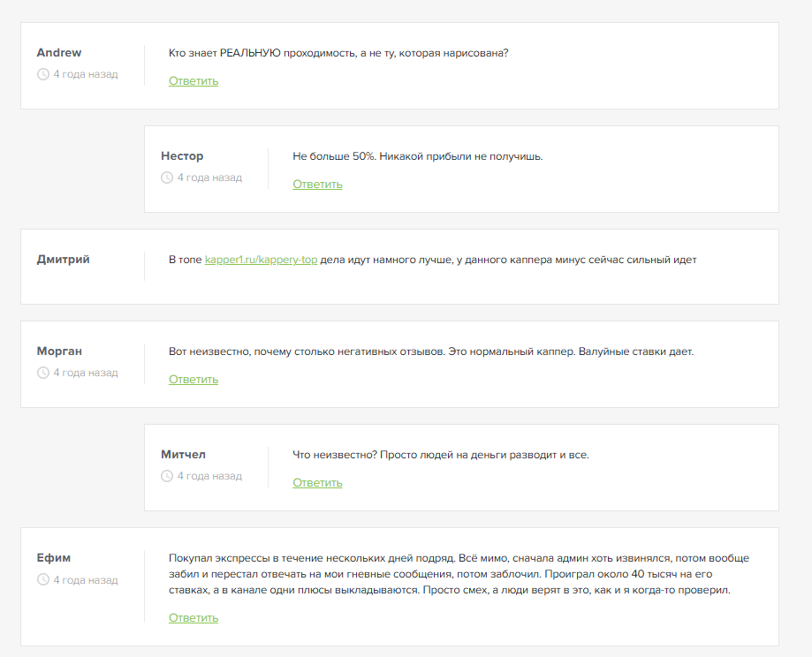Screen dimensions: 812x657
Task: Click the clock icon under Морган's name
Action: tap(42, 374)
